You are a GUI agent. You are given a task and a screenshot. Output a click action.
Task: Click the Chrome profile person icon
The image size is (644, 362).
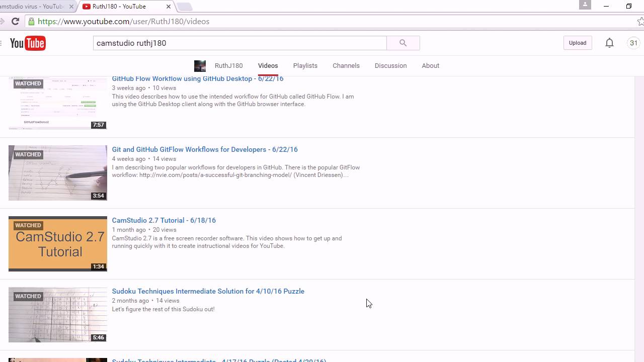click(x=585, y=5)
